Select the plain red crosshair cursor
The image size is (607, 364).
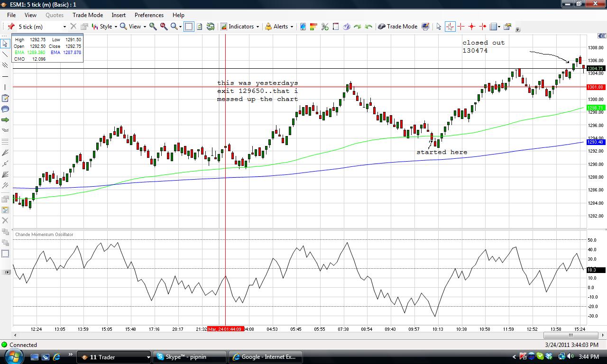[x=461, y=27]
